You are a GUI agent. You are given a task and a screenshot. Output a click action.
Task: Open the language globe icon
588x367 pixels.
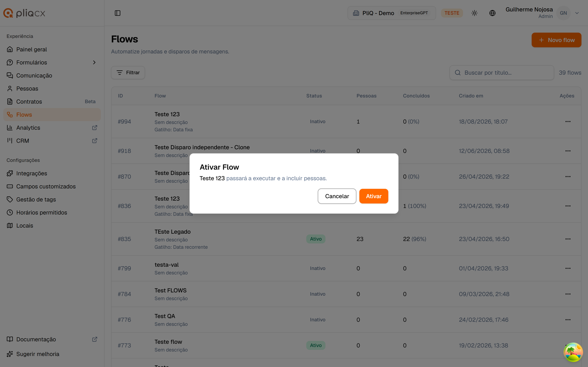click(x=492, y=13)
